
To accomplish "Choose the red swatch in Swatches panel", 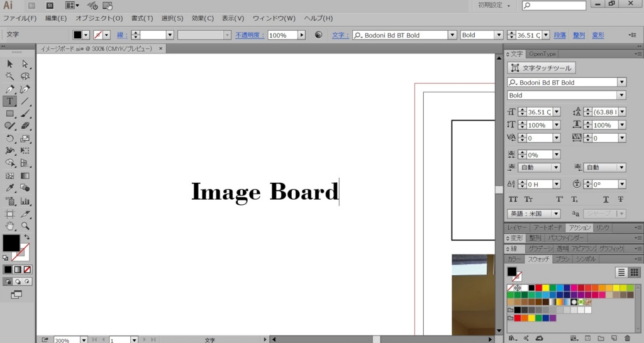I will click(538, 288).
